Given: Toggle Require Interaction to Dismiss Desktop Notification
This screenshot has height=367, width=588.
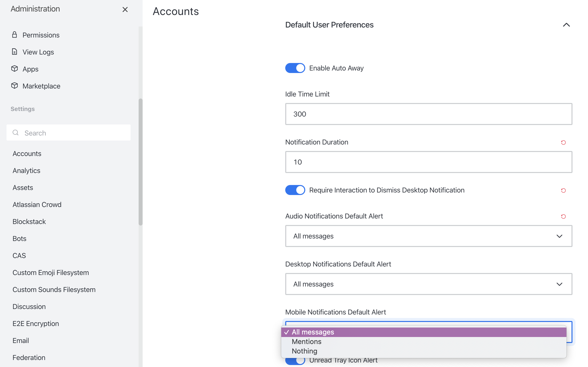Looking at the screenshot, I should point(295,190).
